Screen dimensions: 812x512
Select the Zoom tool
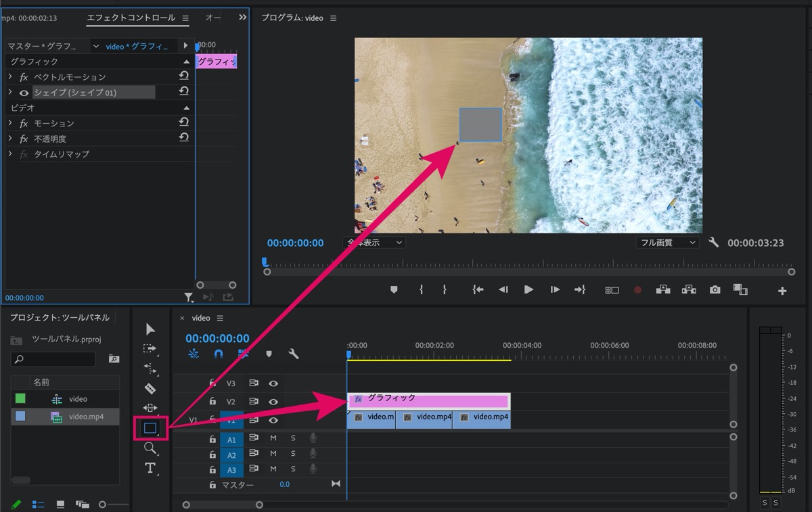150,448
